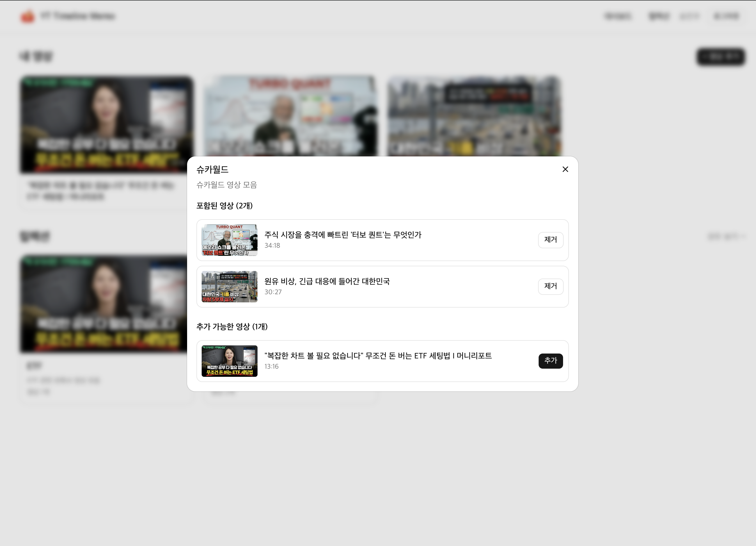
Task: Open the TURBO QUANT video thumbnail
Action: tap(229, 240)
